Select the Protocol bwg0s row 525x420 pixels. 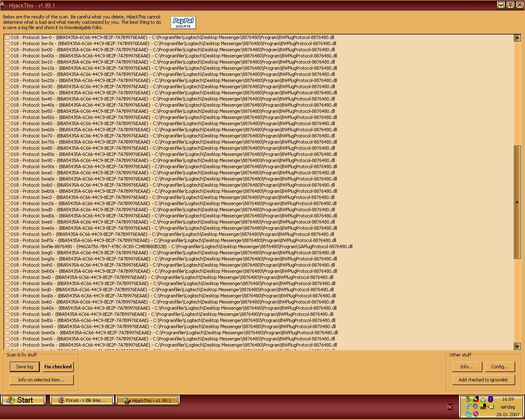(x=173, y=259)
